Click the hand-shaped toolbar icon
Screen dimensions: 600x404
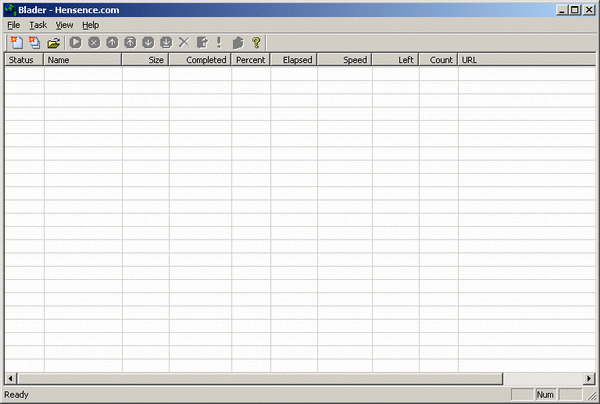(x=238, y=42)
